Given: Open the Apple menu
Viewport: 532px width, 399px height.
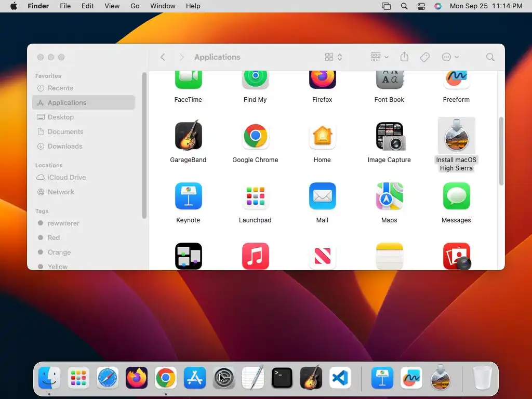Looking at the screenshot, I should tap(14, 6).
